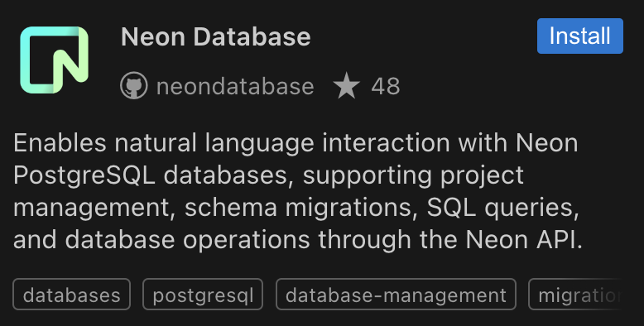Click the word PostgreSQL in the description
The height and width of the screenshot is (326, 644).
(84, 175)
